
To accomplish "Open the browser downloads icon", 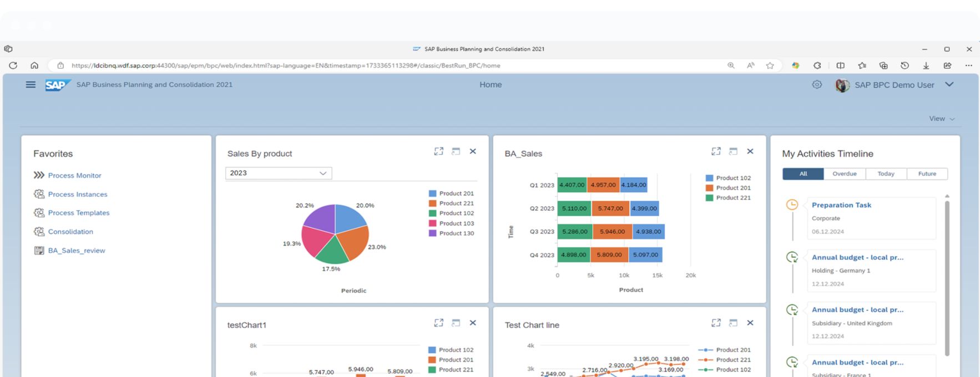I will click(x=926, y=65).
